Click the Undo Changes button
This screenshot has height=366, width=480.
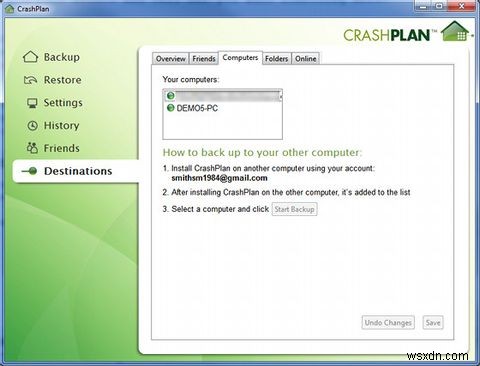click(388, 323)
